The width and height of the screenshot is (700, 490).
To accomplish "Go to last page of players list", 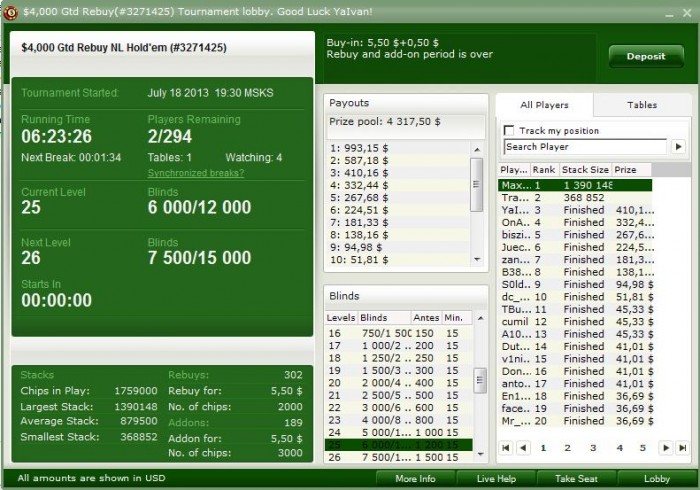I will (683, 448).
